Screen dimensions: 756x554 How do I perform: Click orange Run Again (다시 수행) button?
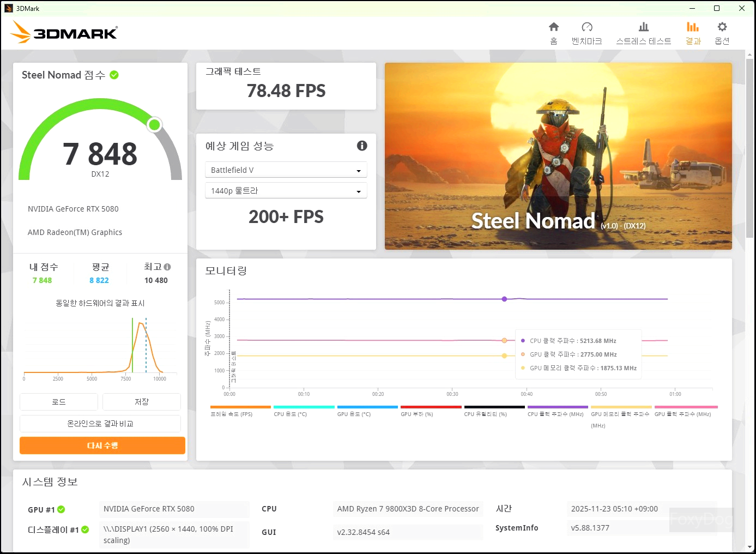(102, 445)
